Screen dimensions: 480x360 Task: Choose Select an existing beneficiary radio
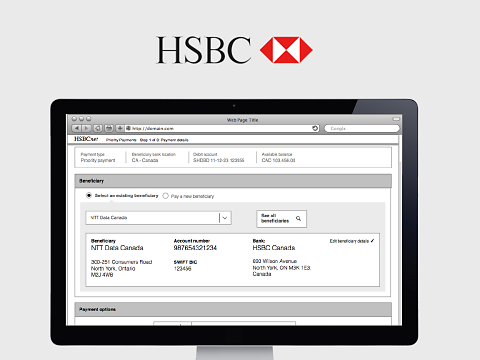(89, 196)
